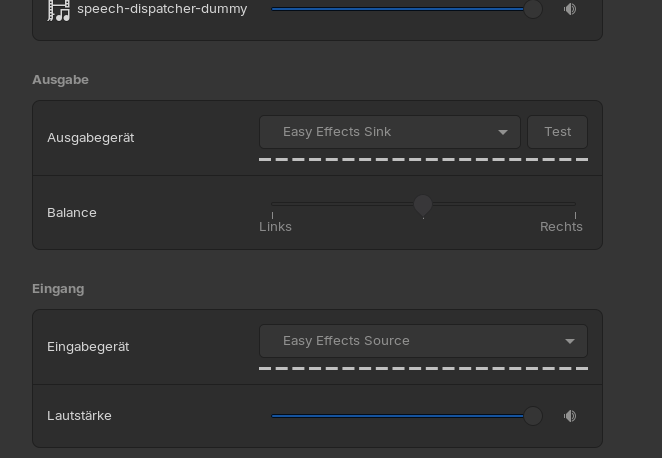Open the Ausgabegerät Easy Effects Sink dropdown
Viewport: 662px width, 458px height.
(x=389, y=132)
